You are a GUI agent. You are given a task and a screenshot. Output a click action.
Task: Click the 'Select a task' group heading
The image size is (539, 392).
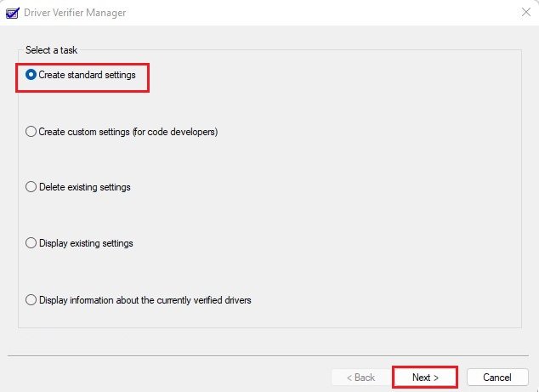[52, 50]
